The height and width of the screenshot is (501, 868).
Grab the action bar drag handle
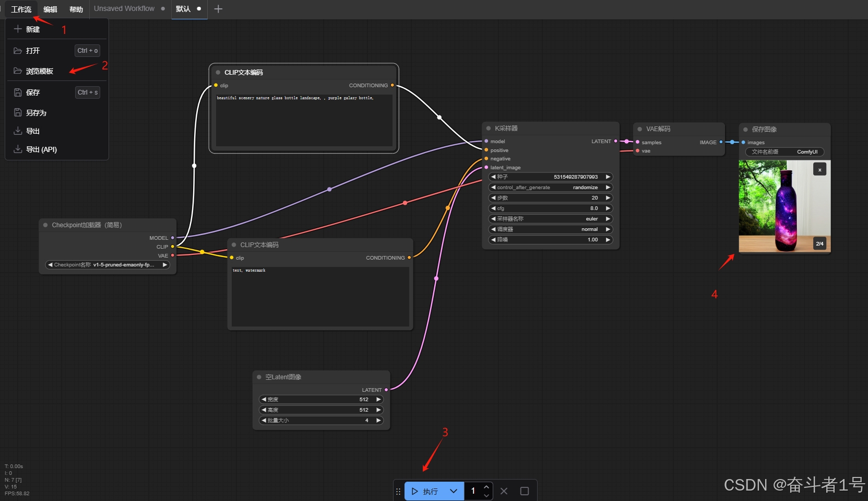398,492
